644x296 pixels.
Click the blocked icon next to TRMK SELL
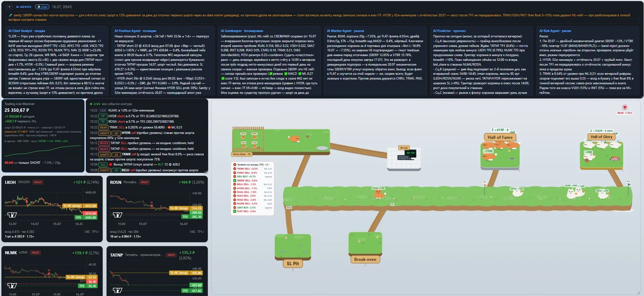click(234, 169)
